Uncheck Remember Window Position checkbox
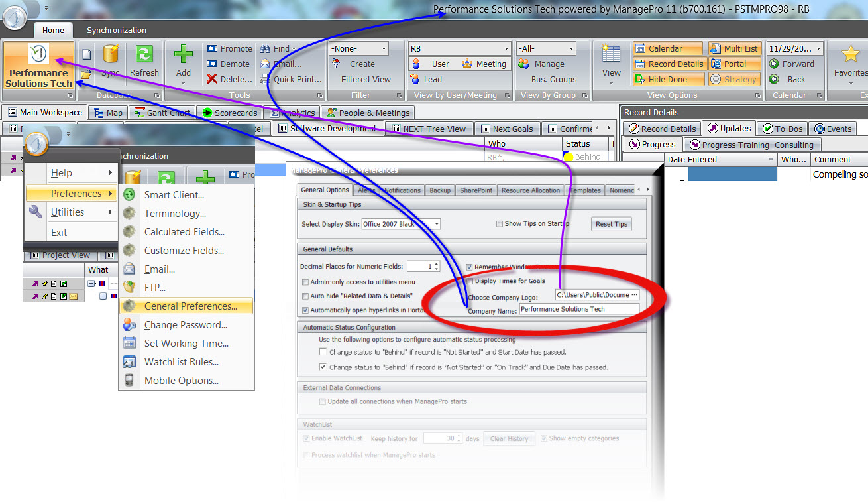Viewport: 868px width, 502px height. 469,267
